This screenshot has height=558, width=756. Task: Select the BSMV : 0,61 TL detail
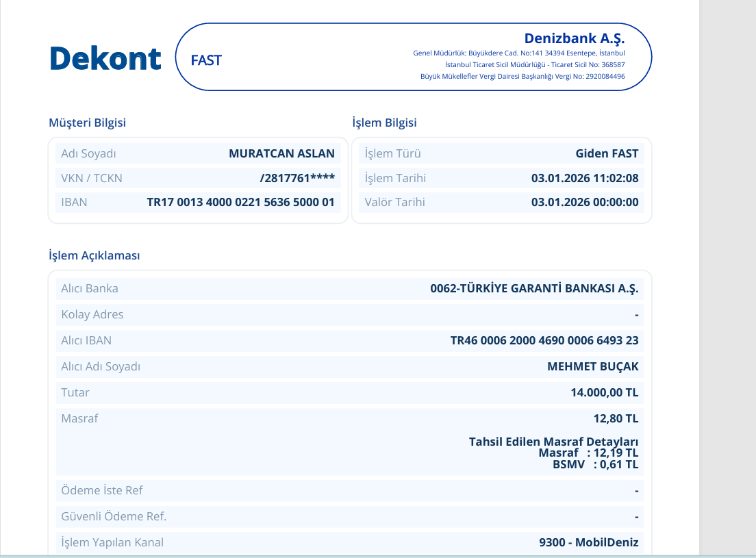point(596,464)
